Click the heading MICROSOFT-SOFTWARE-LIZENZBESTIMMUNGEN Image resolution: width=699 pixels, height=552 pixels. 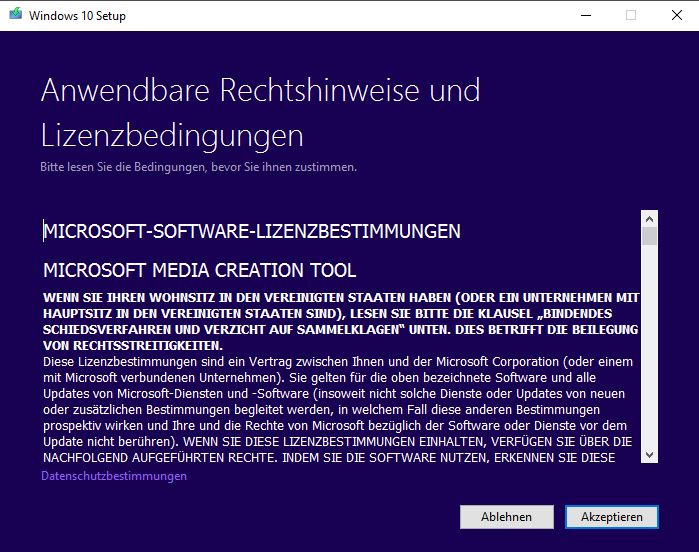pyautogui.click(x=252, y=231)
